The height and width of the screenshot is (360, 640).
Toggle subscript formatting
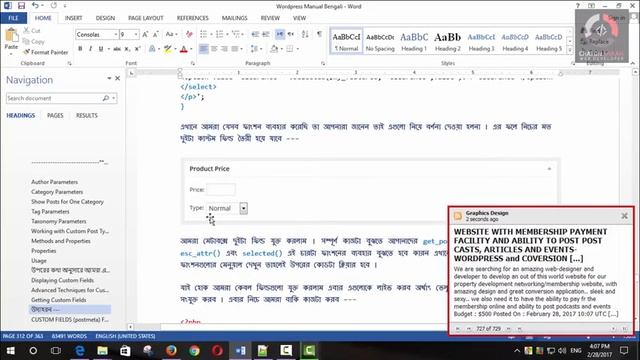pos(127,49)
